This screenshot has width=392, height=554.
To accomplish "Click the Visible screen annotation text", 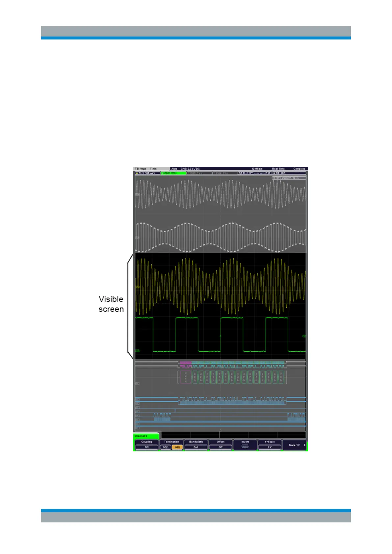I will click(x=111, y=304).
